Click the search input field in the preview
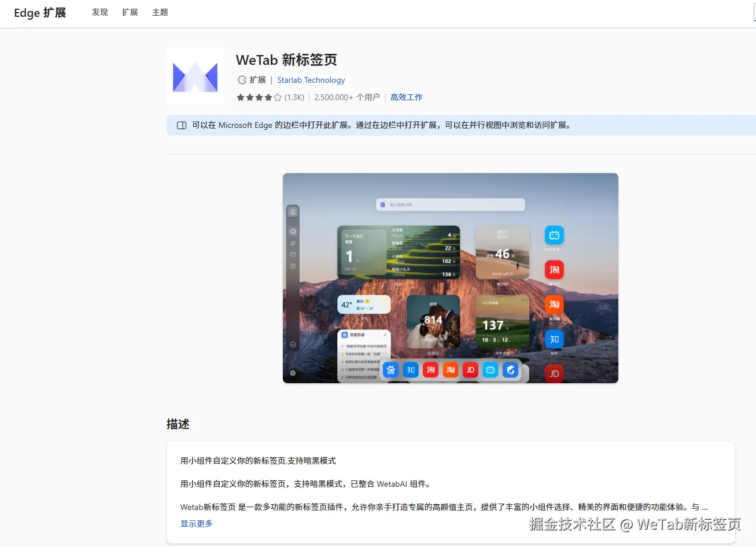 (x=450, y=204)
